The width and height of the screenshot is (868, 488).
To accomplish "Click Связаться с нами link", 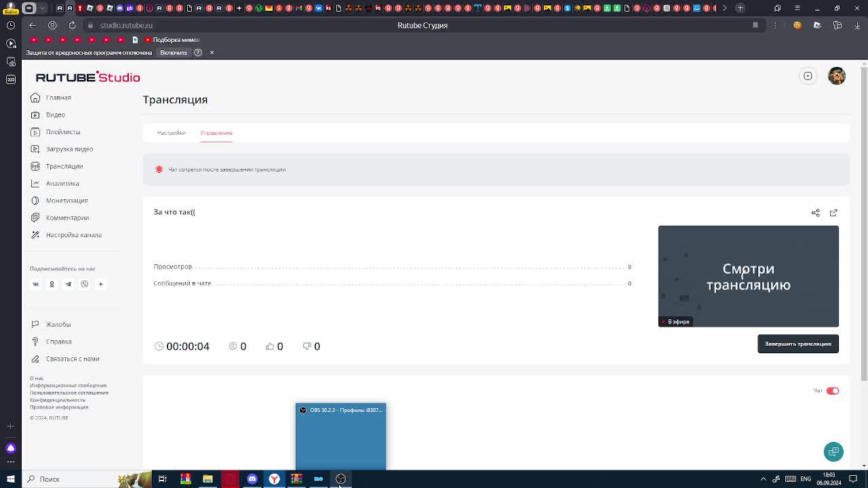I will click(65, 359).
